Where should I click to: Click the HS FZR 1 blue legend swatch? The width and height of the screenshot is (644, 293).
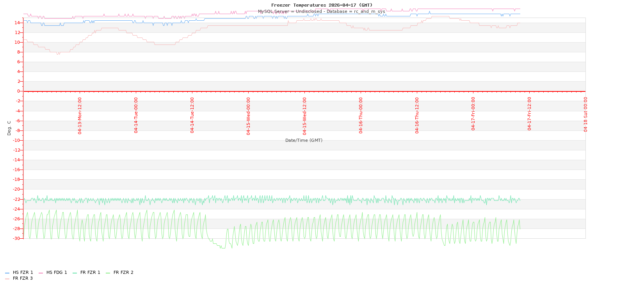click(7, 273)
